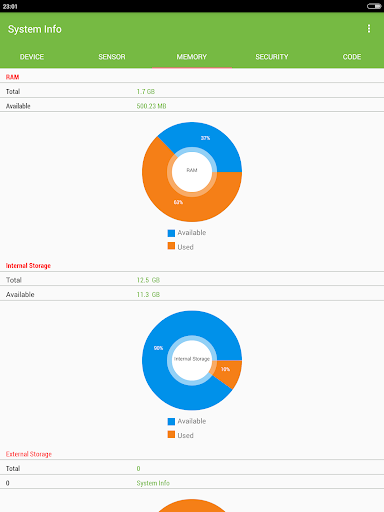Screen dimensions: 384x512
Task: Tap the battery icon in status bar
Action: coord(374,6)
